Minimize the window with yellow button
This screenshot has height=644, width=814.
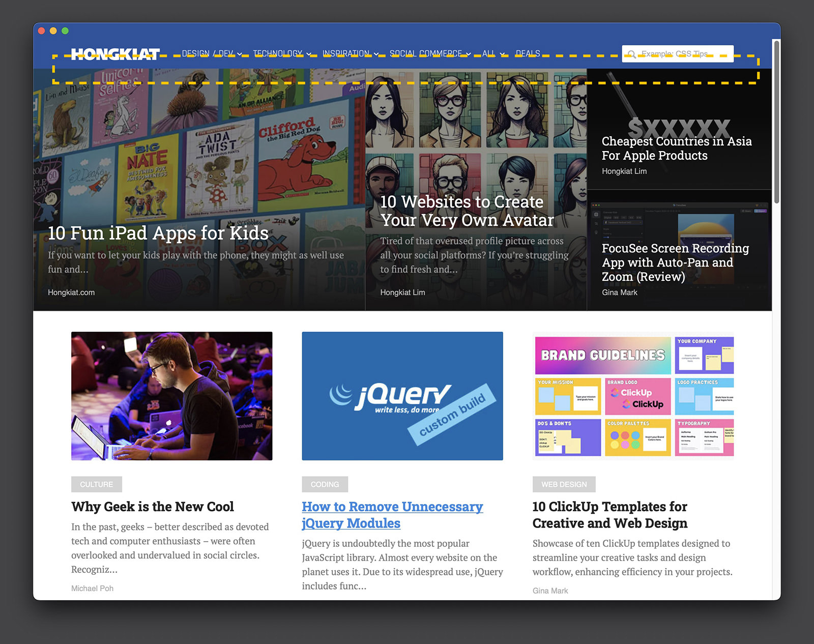pyautogui.click(x=53, y=31)
